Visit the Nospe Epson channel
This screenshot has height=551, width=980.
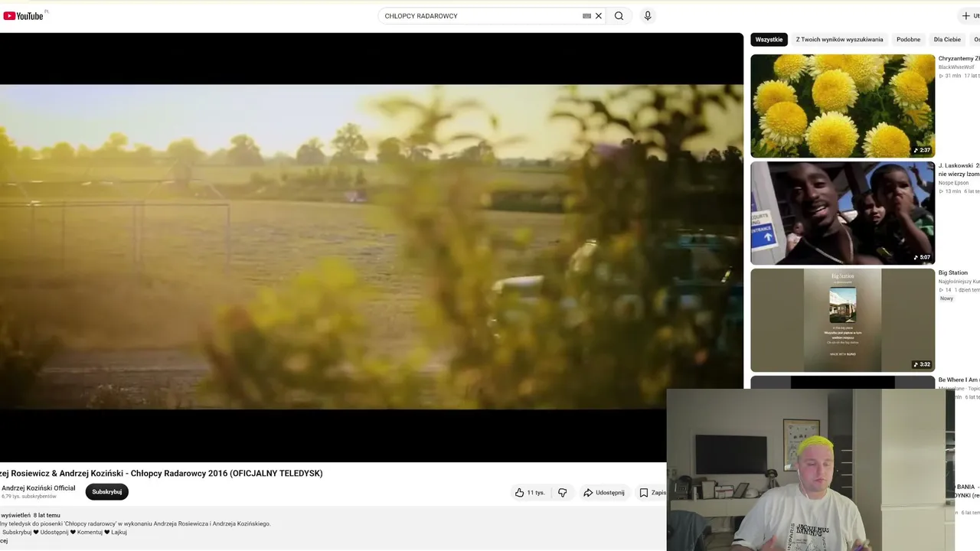coord(953,183)
